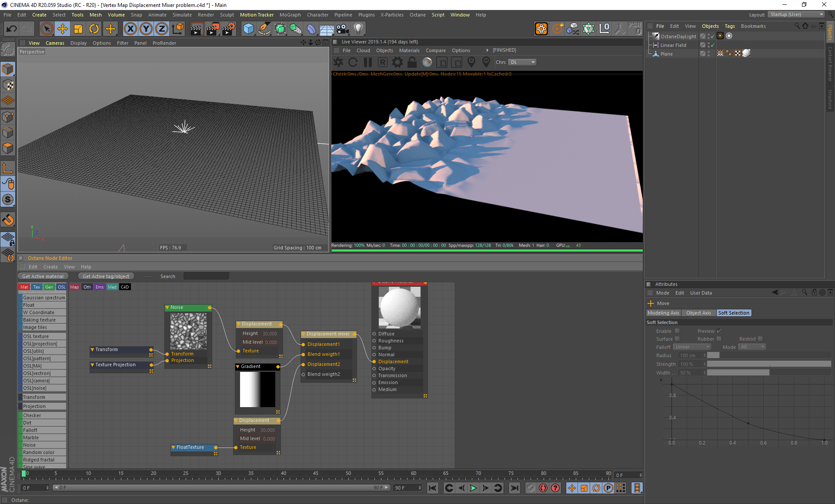Open the Layout dropdown
The height and width of the screenshot is (504, 835).
797,15
